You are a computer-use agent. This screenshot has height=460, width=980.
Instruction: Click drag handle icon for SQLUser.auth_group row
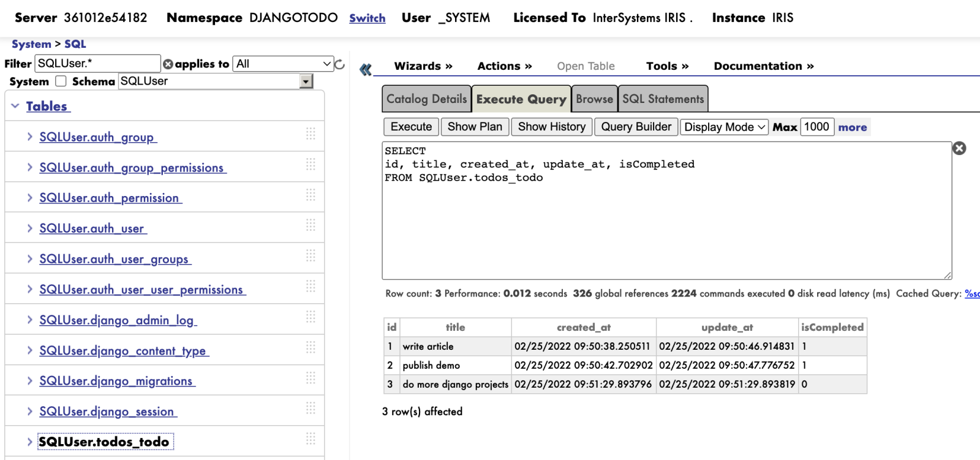click(x=311, y=134)
